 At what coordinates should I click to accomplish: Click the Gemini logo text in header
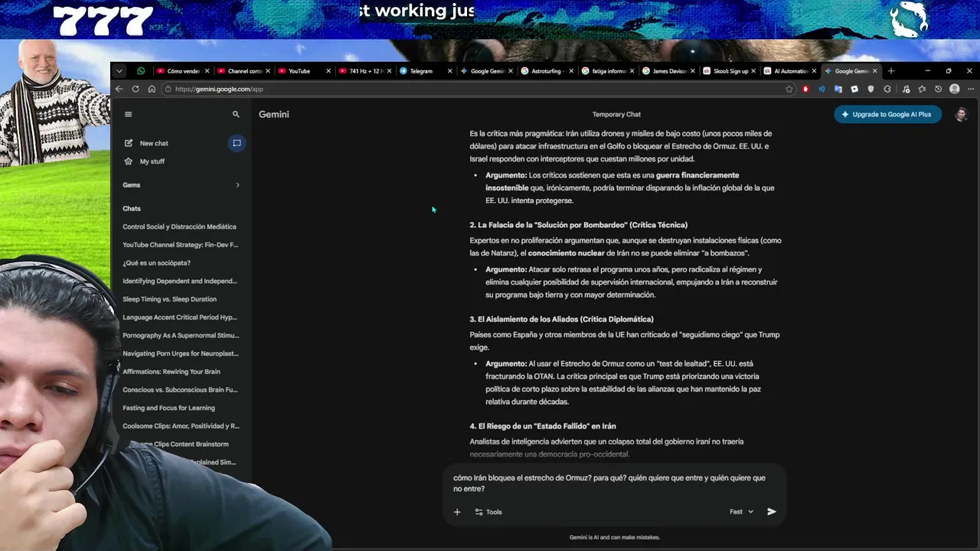[273, 114]
